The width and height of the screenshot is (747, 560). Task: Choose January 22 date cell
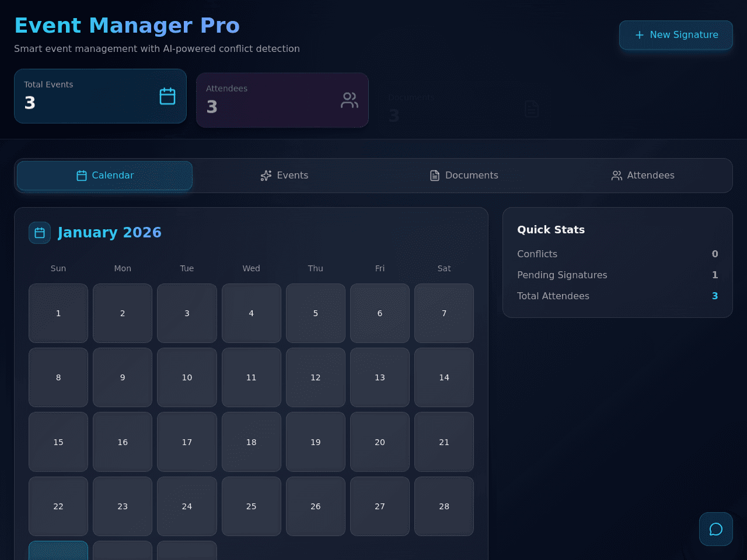58,506
